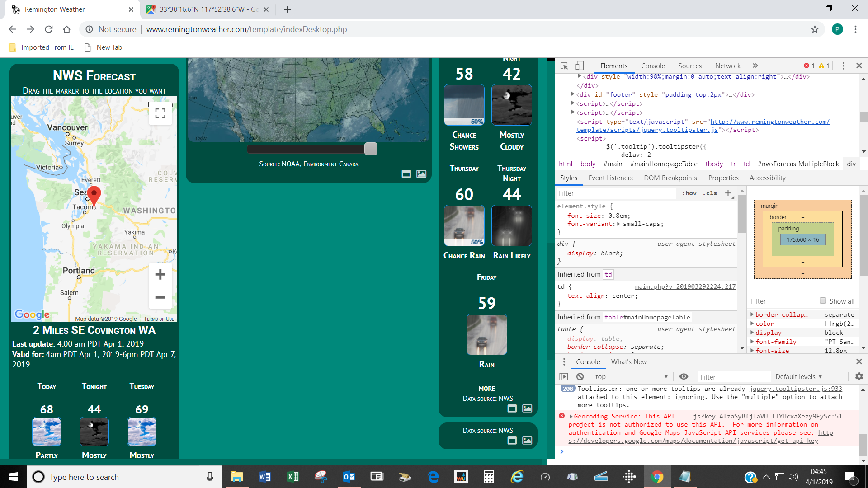The width and height of the screenshot is (868, 488).
Task: Open the New Tab bookmark
Action: (104, 47)
